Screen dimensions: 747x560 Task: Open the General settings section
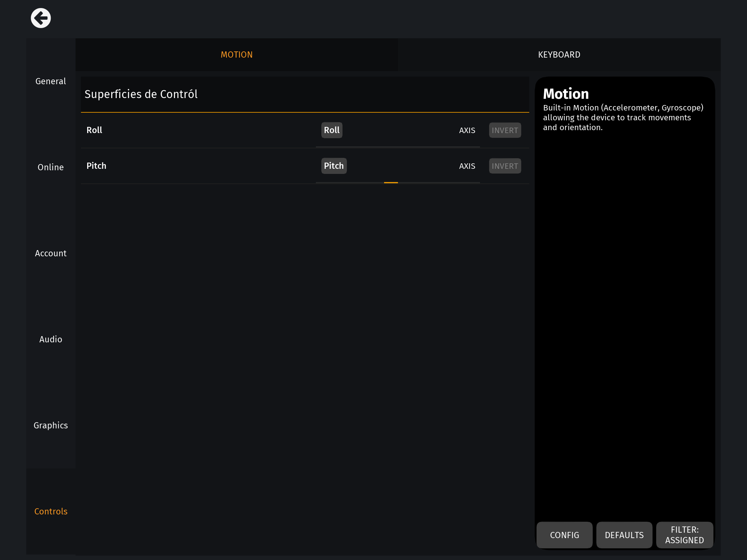(x=51, y=81)
